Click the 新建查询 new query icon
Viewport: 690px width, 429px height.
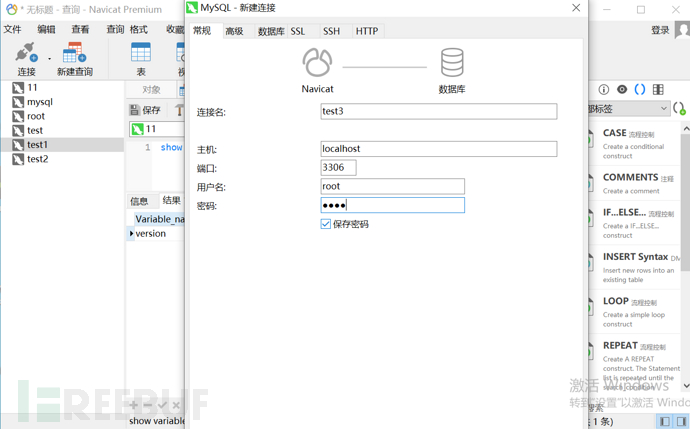click(x=74, y=58)
